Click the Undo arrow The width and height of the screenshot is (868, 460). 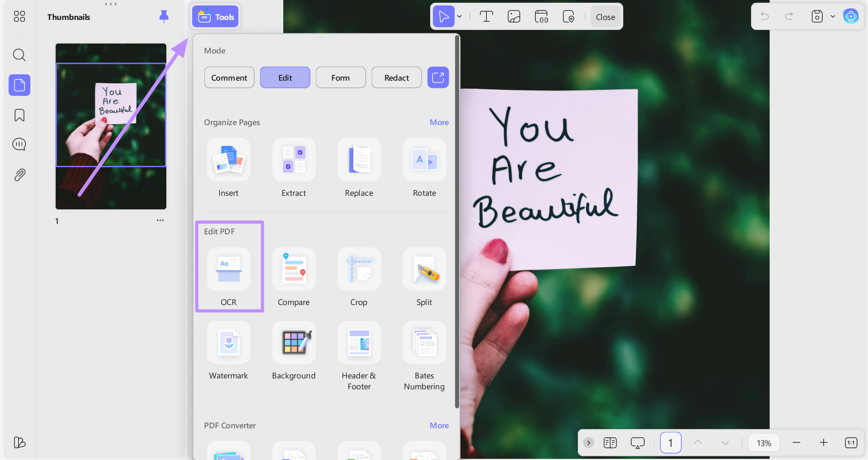tap(765, 16)
